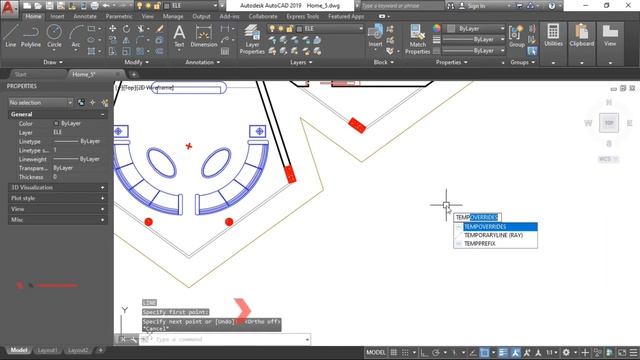Expand the Annotation panel dropdown
Image resolution: width=640 pixels, height=360 pixels.
(202, 62)
